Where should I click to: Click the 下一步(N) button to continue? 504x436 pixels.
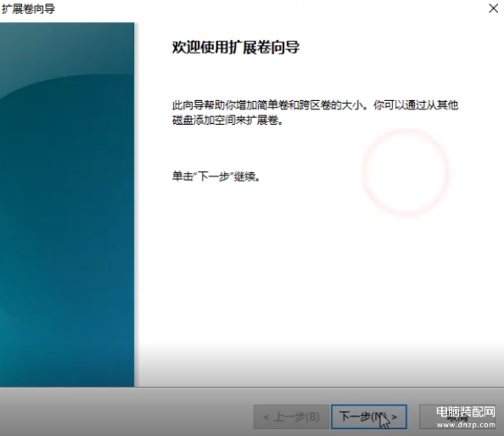point(369,416)
